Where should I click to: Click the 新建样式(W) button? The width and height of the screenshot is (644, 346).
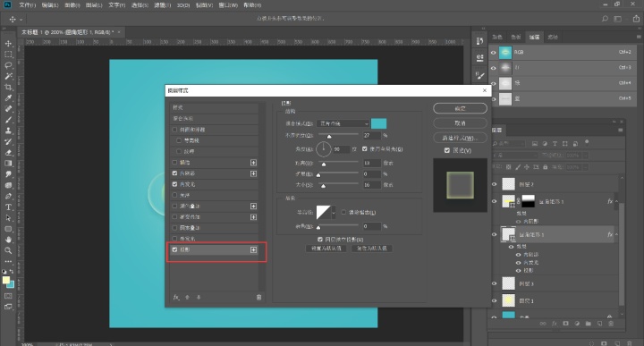(460, 138)
